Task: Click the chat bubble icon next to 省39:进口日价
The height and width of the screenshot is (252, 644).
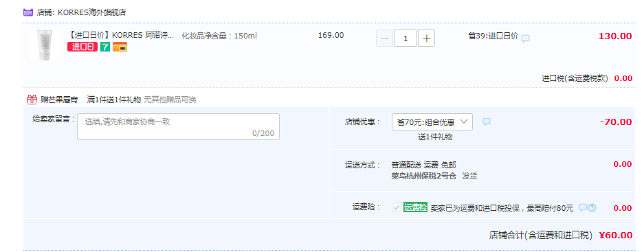Action: click(525, 38)
